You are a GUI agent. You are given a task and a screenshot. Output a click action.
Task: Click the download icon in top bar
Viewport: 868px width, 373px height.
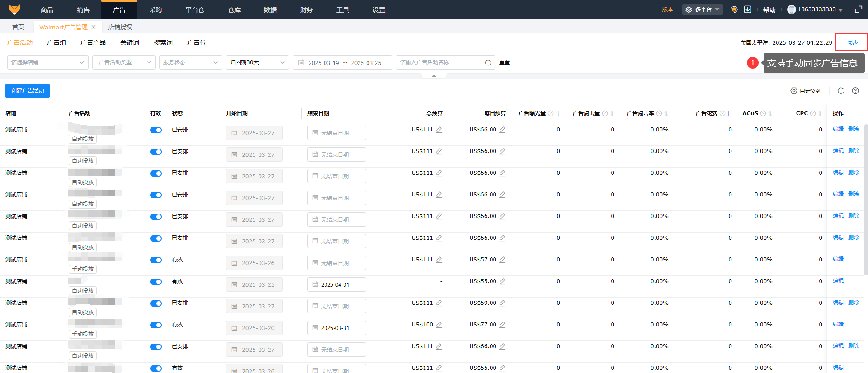click(x=748, y=9)
